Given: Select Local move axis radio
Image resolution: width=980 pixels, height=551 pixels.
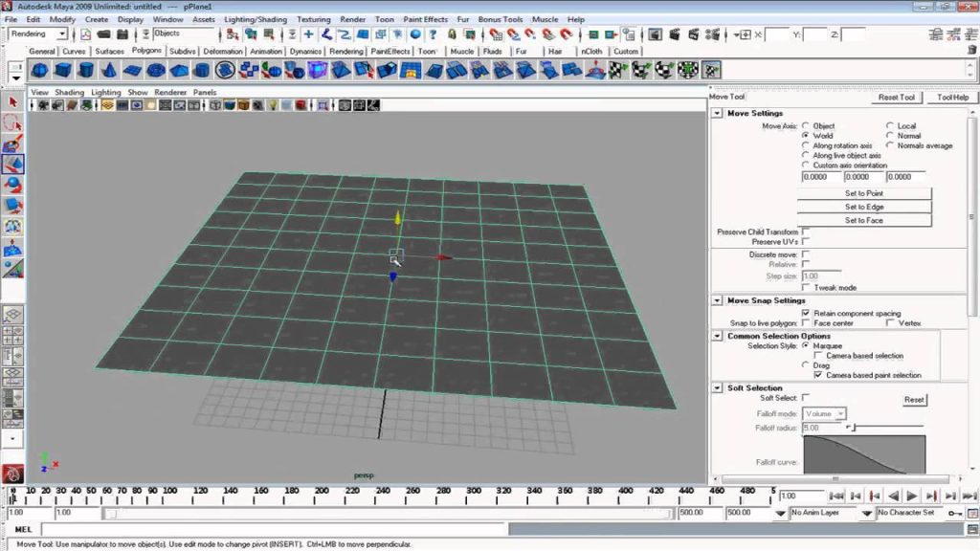Looking at the screenshot, I should pos(889,125).
